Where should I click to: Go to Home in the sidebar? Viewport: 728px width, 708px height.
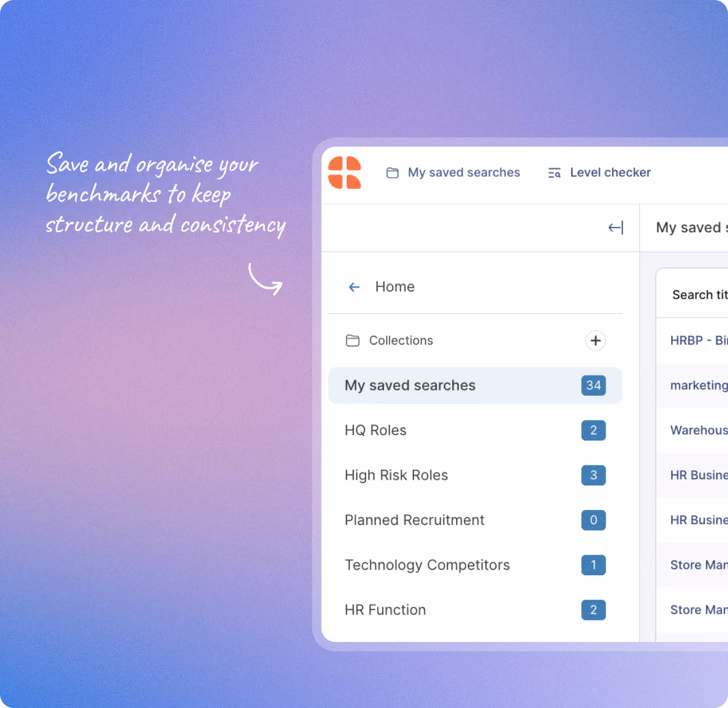pos(395,287)
